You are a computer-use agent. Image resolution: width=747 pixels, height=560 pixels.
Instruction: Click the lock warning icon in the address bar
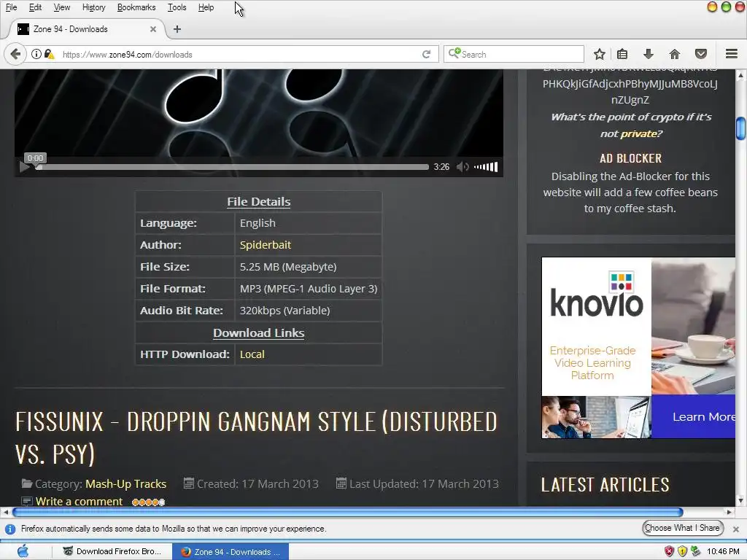pyautogui.click(x=49, y=54)
